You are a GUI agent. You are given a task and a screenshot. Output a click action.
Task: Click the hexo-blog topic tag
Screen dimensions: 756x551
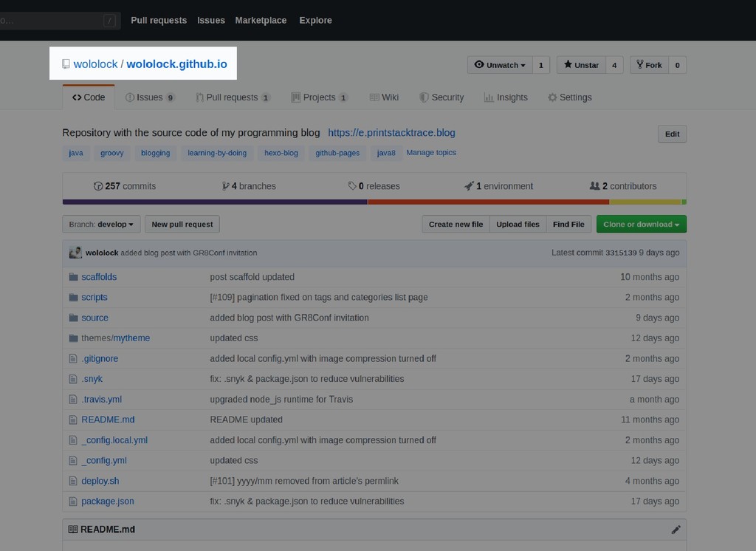(281, 153)
